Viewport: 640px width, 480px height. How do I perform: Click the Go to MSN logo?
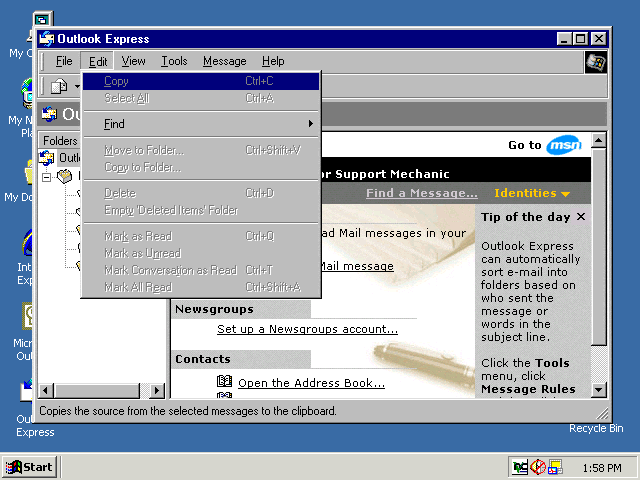pyautogui.click(x=564, y=145)
